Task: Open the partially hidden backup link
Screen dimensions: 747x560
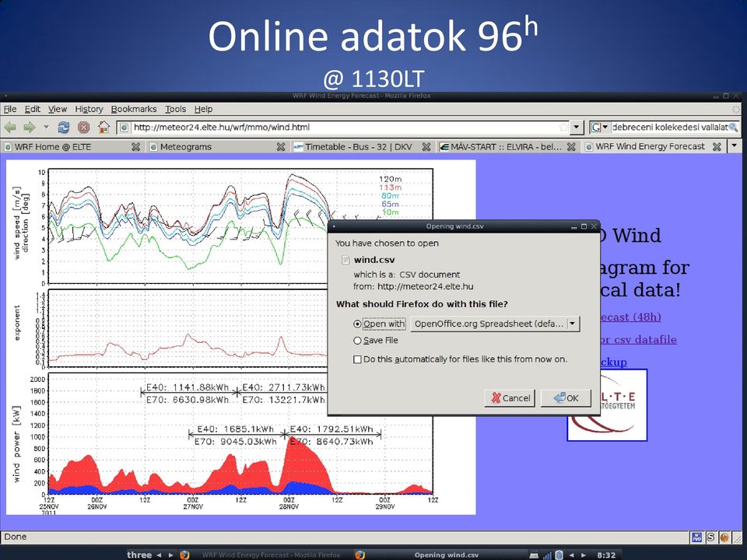Action: [x=614, y=362]
